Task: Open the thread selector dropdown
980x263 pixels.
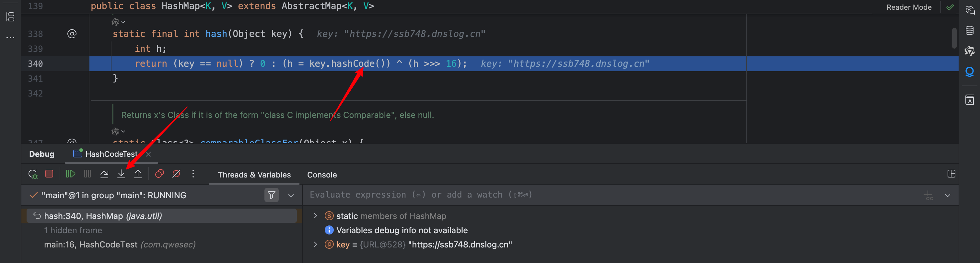Action: coord(291,195)
